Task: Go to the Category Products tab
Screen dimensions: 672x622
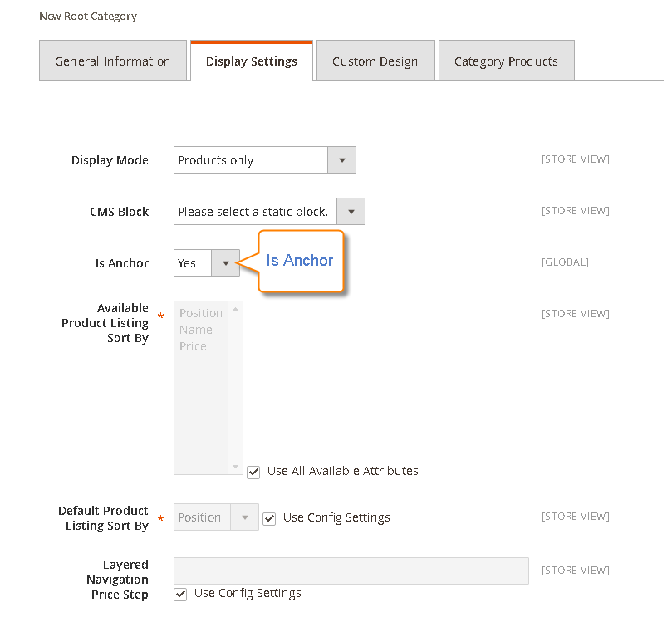Action: pyautogui.click(x=506, y=60)
